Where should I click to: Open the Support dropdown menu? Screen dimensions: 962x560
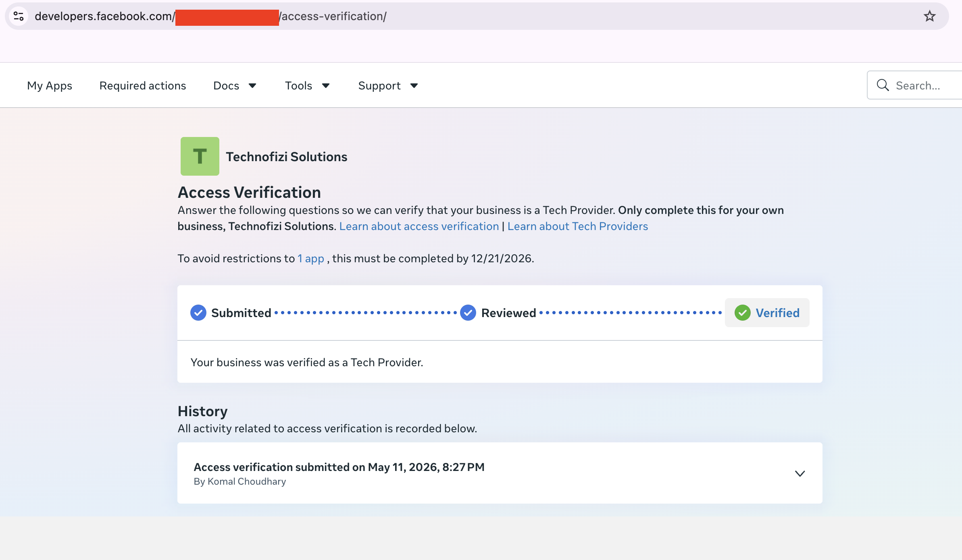tap(388, 85)
